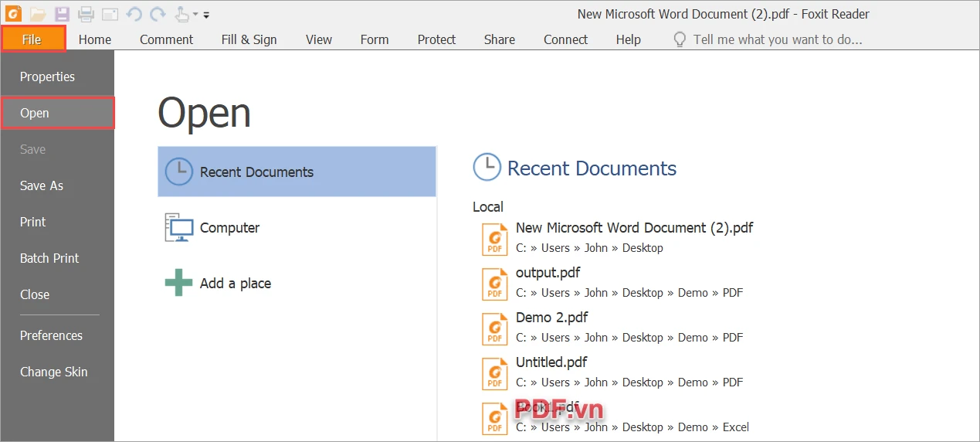Viewport: 980px width, 442px height.
Task: Click the greyed Save entry in sidebar
Action: [x=57, y=149]
